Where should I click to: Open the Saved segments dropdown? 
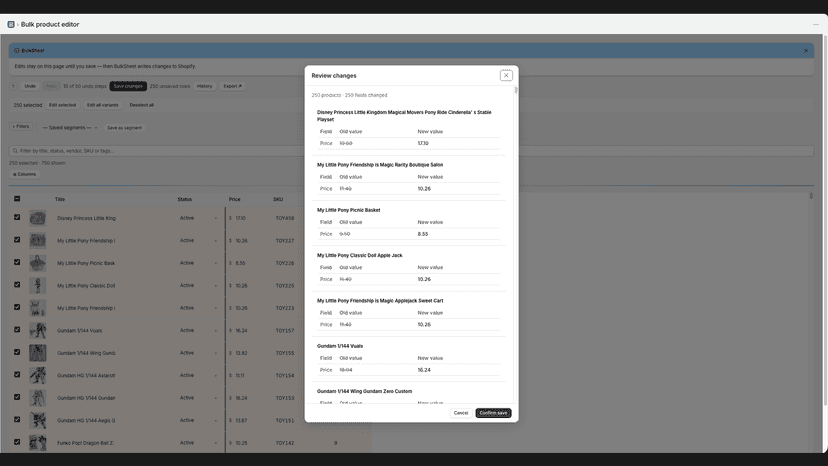(70, 128)
